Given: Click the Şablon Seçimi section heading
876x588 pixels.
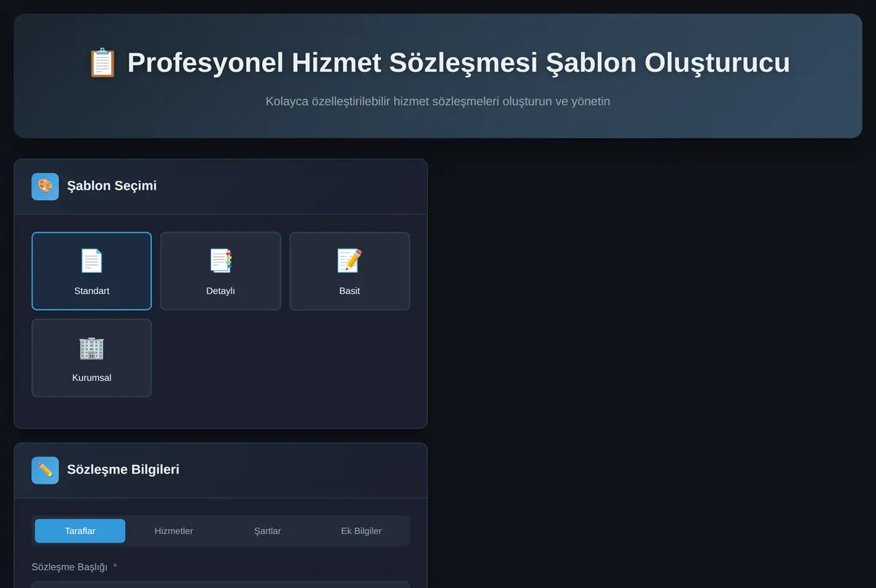Looking at the screenshot, I should pos(112,186).
